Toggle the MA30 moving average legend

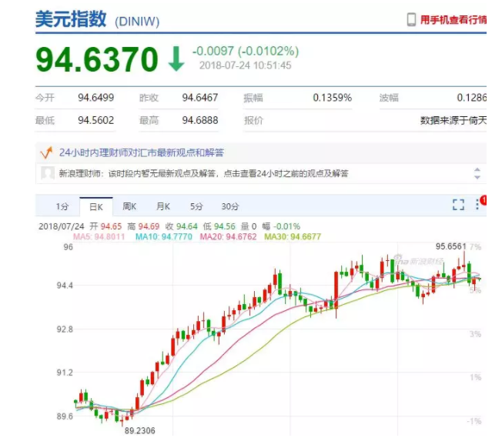293,236
